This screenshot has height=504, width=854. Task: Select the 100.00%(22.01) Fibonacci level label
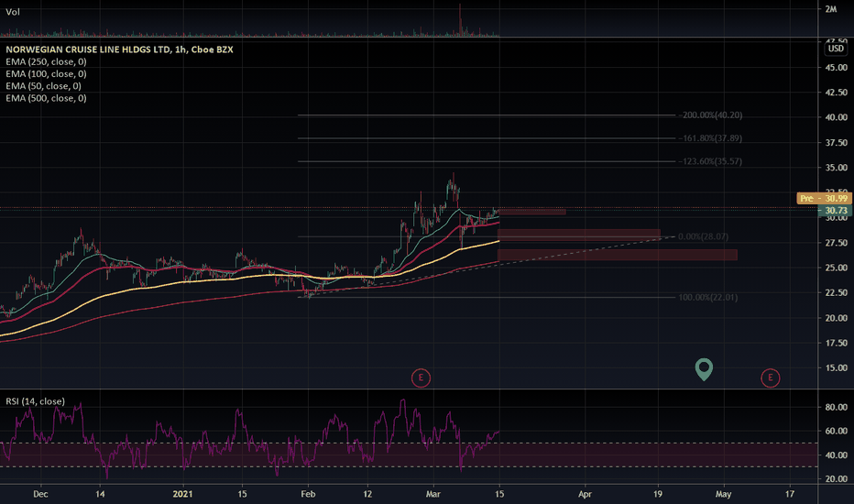pos(708,297)
